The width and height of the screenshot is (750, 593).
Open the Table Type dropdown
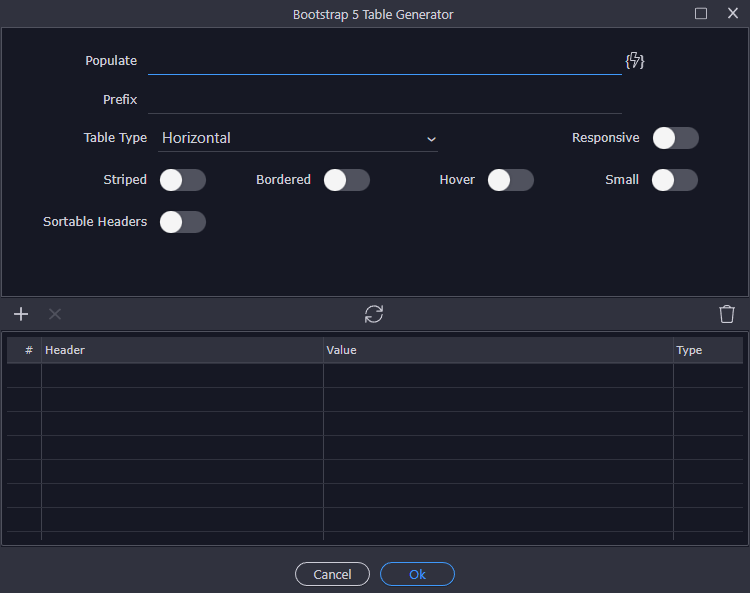click(298, 138)
